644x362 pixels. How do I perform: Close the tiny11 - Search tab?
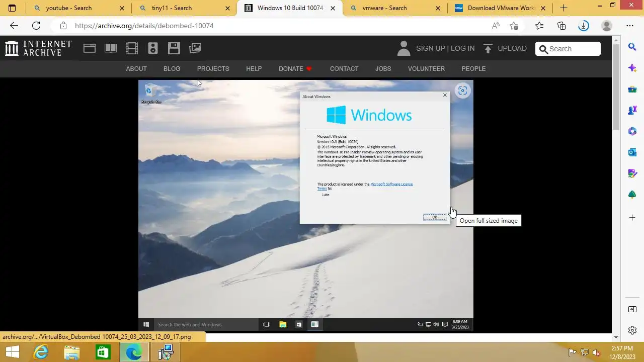pos(227,8)
